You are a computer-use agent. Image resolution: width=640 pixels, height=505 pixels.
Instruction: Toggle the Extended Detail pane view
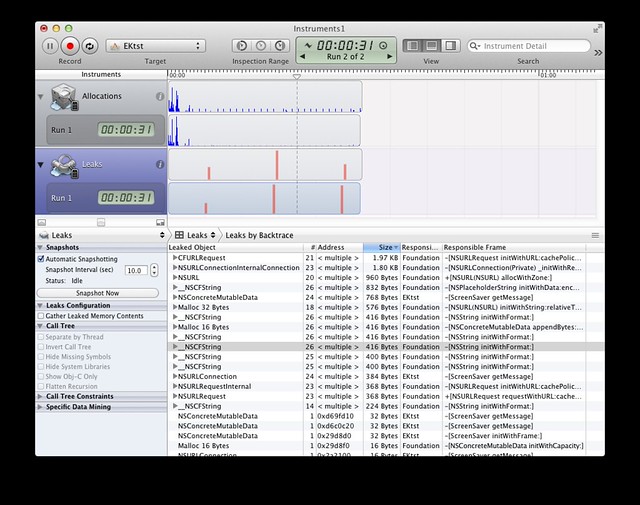click(x=451, y=46)
